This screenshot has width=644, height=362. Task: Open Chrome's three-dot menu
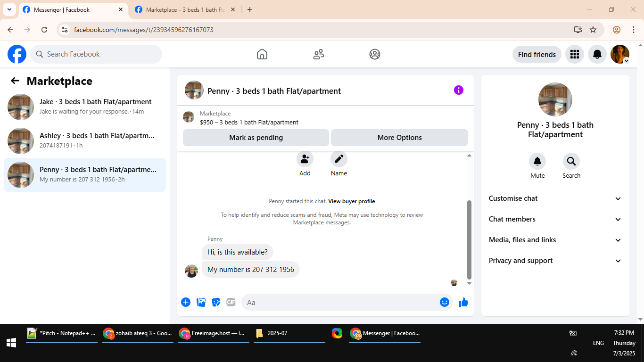634,30
